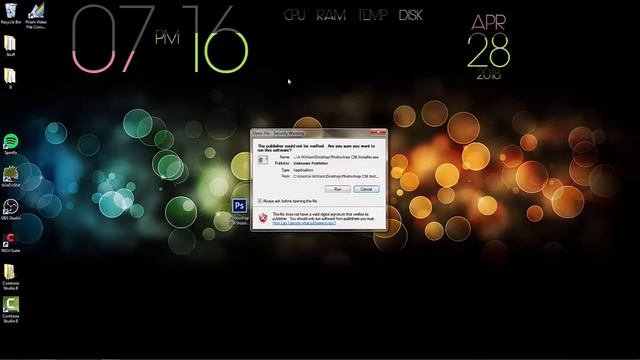640x360 pixels.
Task: Open the NCH Suite desktop shortcut
Action: tap(11, 242)
